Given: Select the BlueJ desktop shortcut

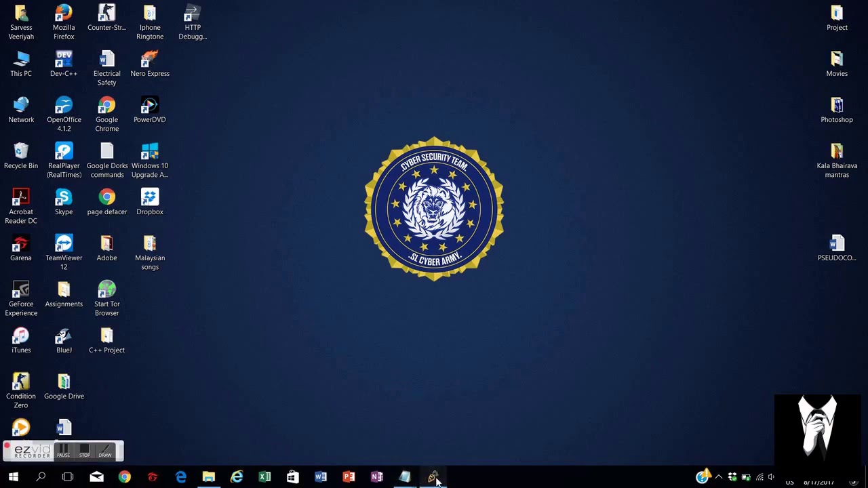Looking at the screenshot, I should (x=64, y=340).
